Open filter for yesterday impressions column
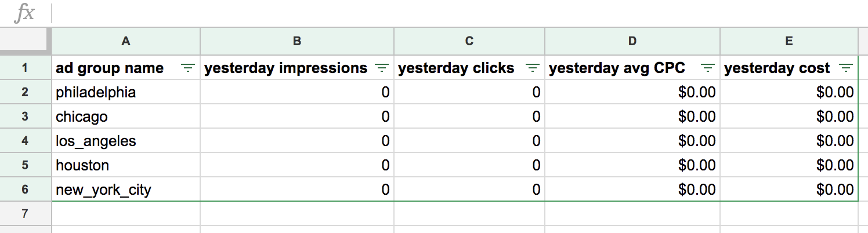Viewport: 868px width, 233px height. [x=381, y=68]
